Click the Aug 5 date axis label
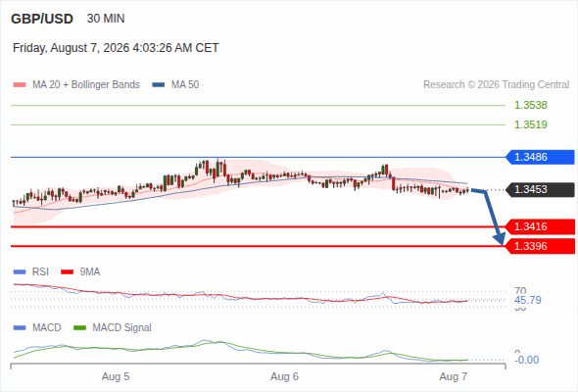The width and height of the screenshot is (578, 392). click(116, 376)
